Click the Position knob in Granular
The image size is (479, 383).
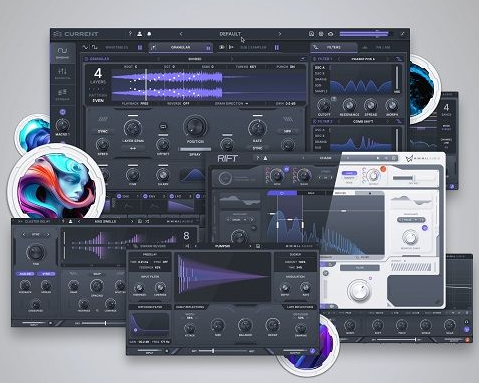point(195,127)
